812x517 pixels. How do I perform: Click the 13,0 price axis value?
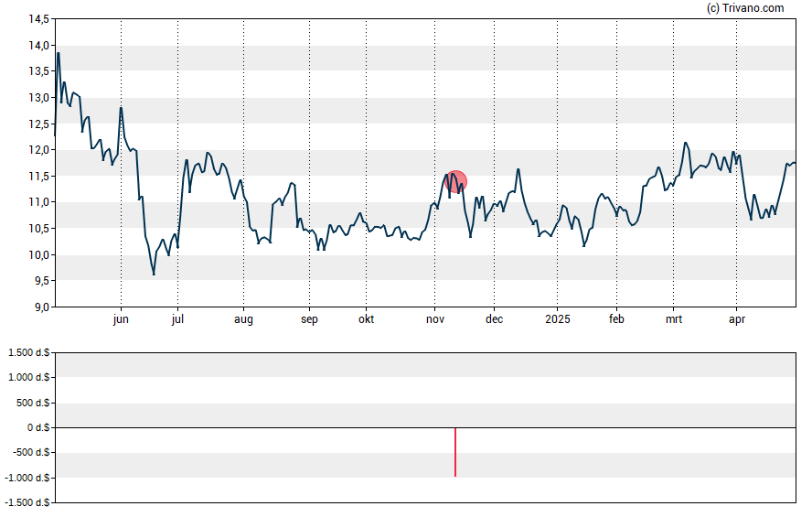(x=38, y=98)
